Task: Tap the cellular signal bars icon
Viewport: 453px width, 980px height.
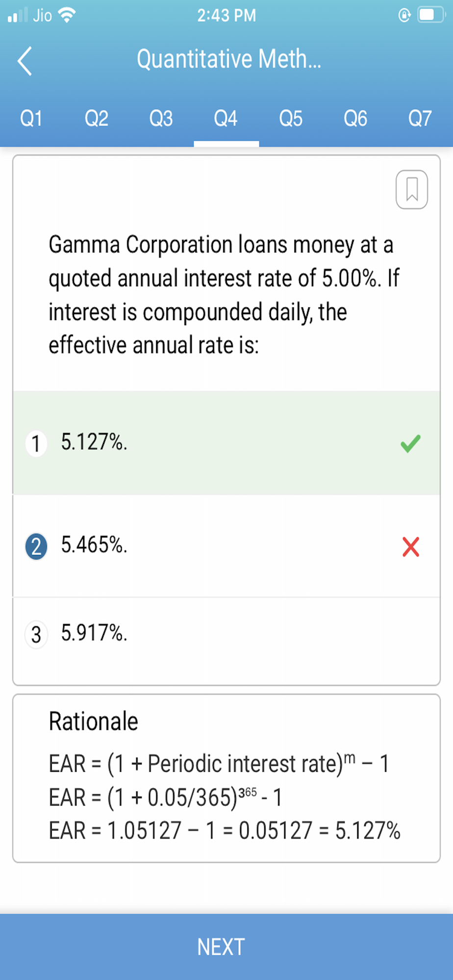Action: pyautogui.click(x=18, y=16)
